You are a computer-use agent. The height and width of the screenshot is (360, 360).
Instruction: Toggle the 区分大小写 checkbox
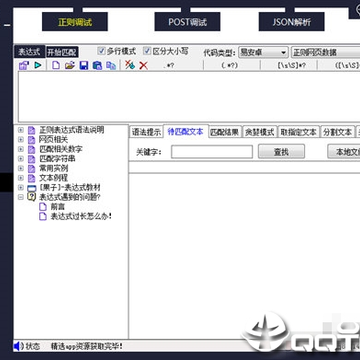click(147, 51)
